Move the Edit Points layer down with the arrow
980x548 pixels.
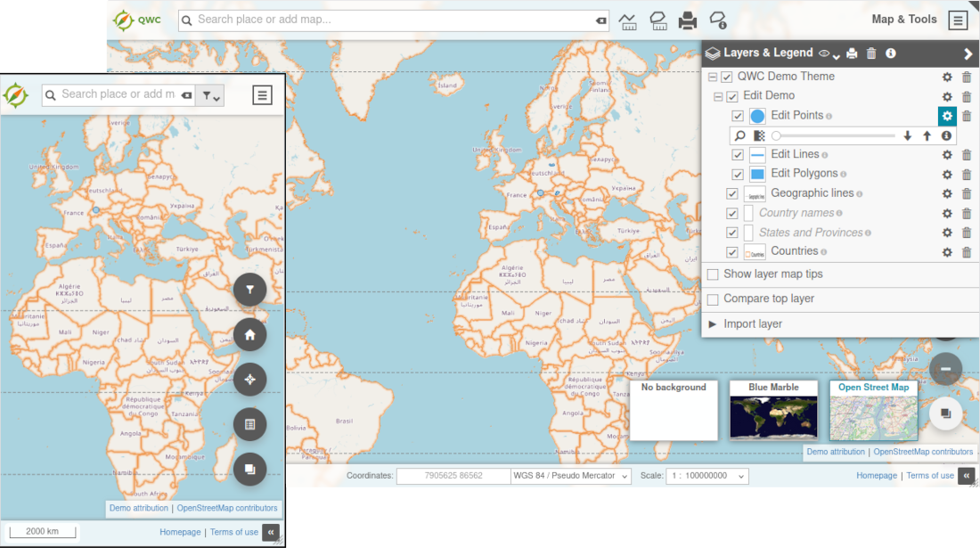pyautogui.click(x=908, y=135)
